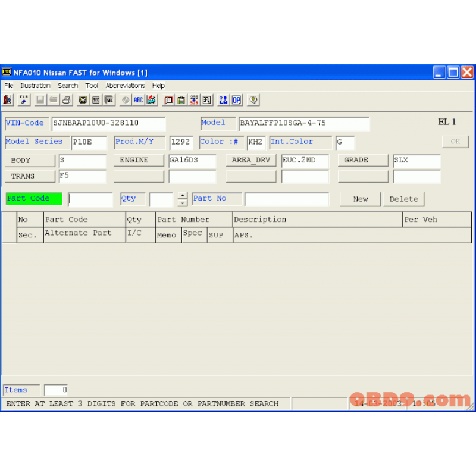Click the Items count field

[x=56, y=390]
